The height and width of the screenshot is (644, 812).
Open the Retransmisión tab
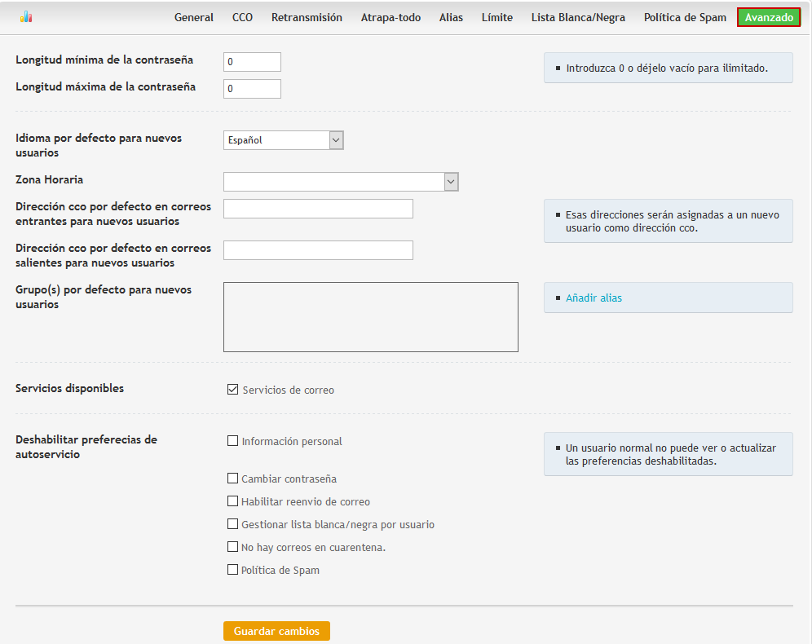(307, 18)
